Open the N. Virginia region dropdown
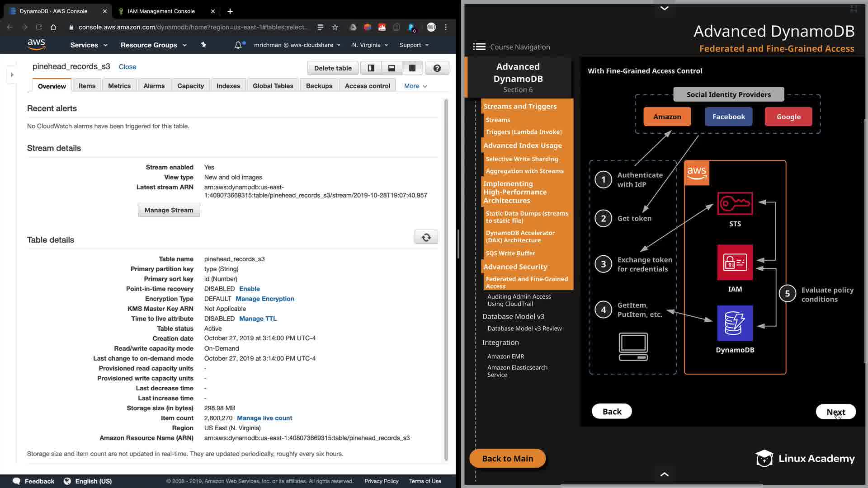This screenshot has height=488, width=868. click(x=370, y=45)
